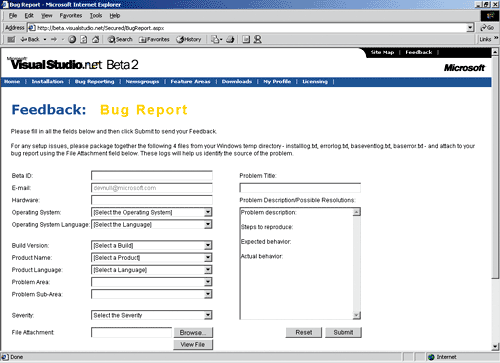Click inside the Problem Title field
500x363 pixels.
pos(300,188)
